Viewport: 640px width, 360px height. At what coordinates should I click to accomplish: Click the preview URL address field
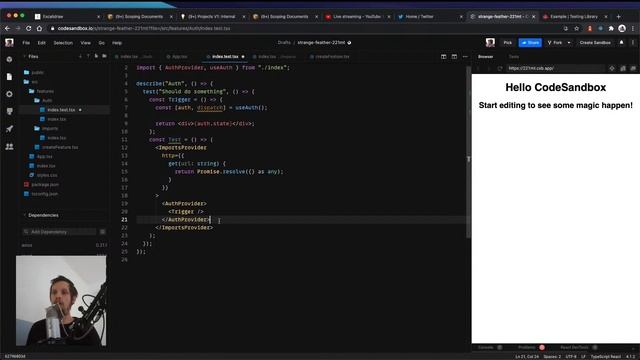(555, 68)
